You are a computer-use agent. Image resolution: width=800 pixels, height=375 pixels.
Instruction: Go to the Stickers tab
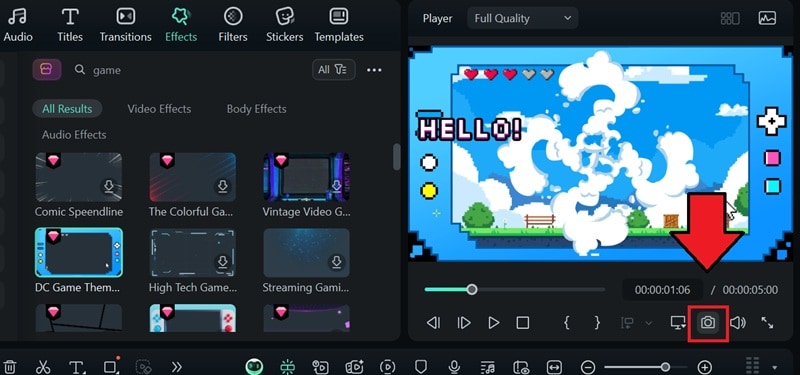(285, 24)
